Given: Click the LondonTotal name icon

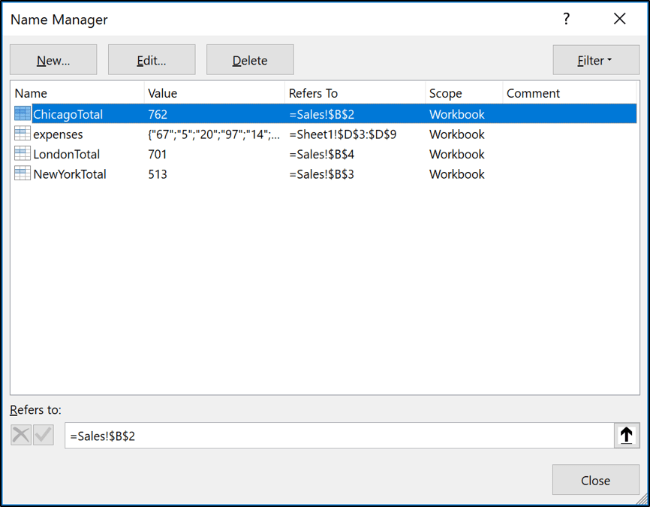Looking at the screenshot, I should click(22, 154).
